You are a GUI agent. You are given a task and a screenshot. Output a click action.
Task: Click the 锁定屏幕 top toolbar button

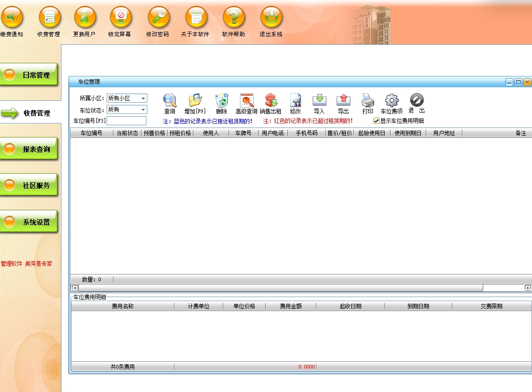(120, 17)
